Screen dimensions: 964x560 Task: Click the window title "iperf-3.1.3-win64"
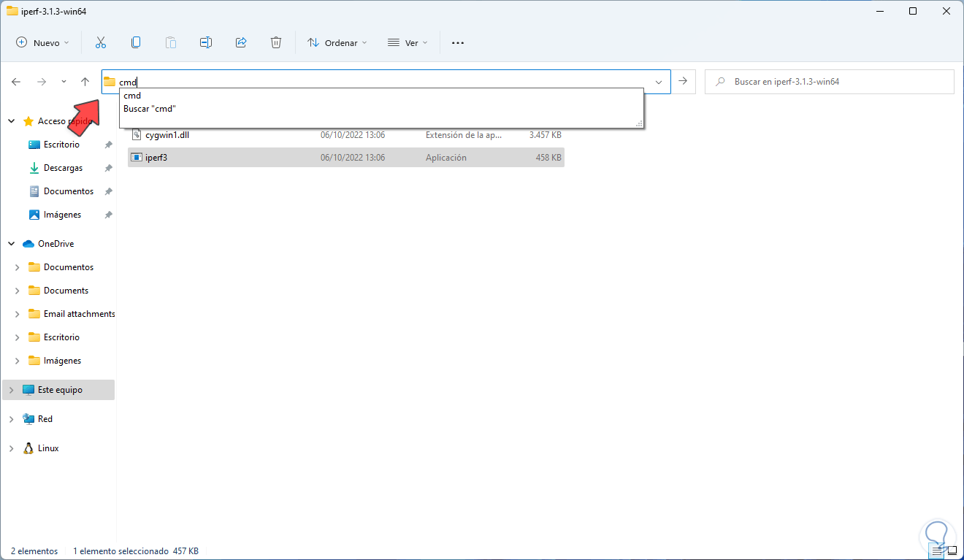tap(54, 11)
